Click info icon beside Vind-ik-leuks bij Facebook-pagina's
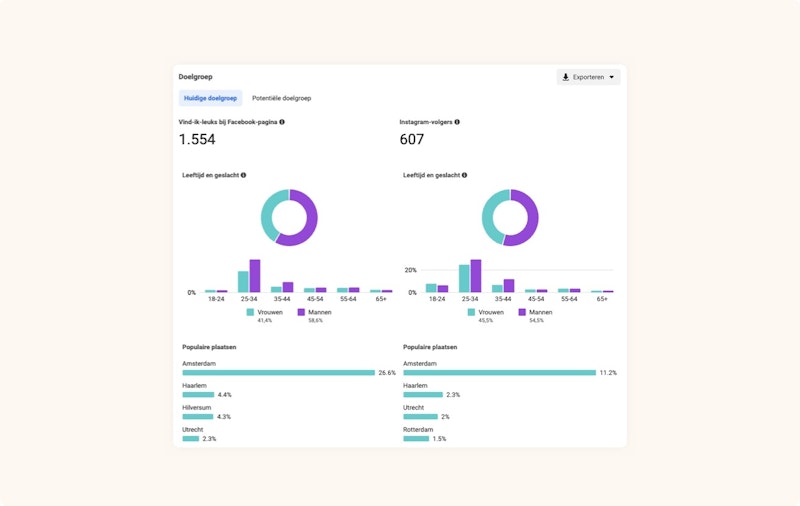The width and height of the screenshot is (800, 506). 282,122
